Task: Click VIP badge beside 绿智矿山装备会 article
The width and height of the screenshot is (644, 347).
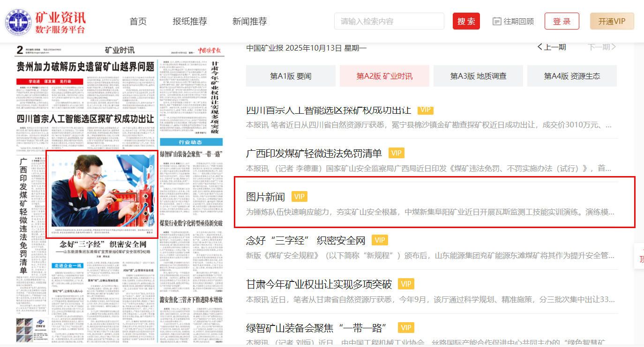Action: point(406,327)
